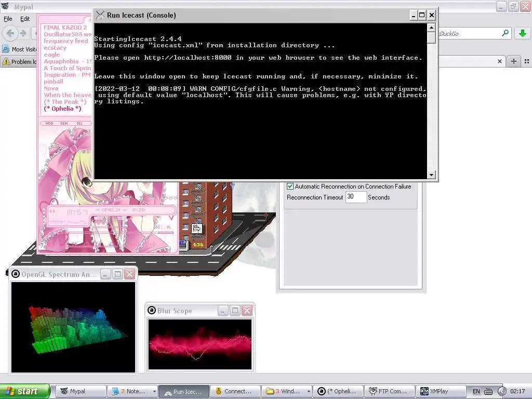532x399 pixels.
Task: Click the OpenGL spectrum visualization
Action: (x=73, y=327)
